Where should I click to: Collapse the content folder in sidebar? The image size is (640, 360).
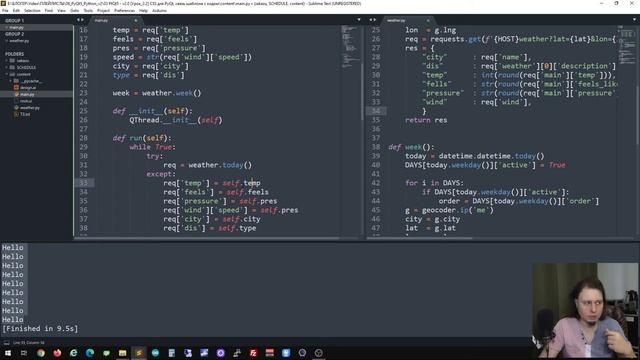[7, 74]
